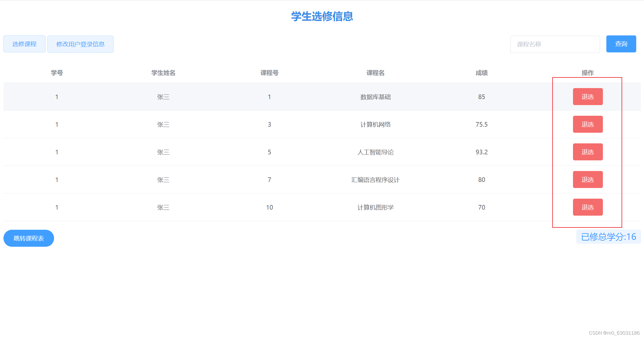This screenshot has width=644, height=338.
Task: Click the 跳转课程表 button
Action: coord(28,238)
